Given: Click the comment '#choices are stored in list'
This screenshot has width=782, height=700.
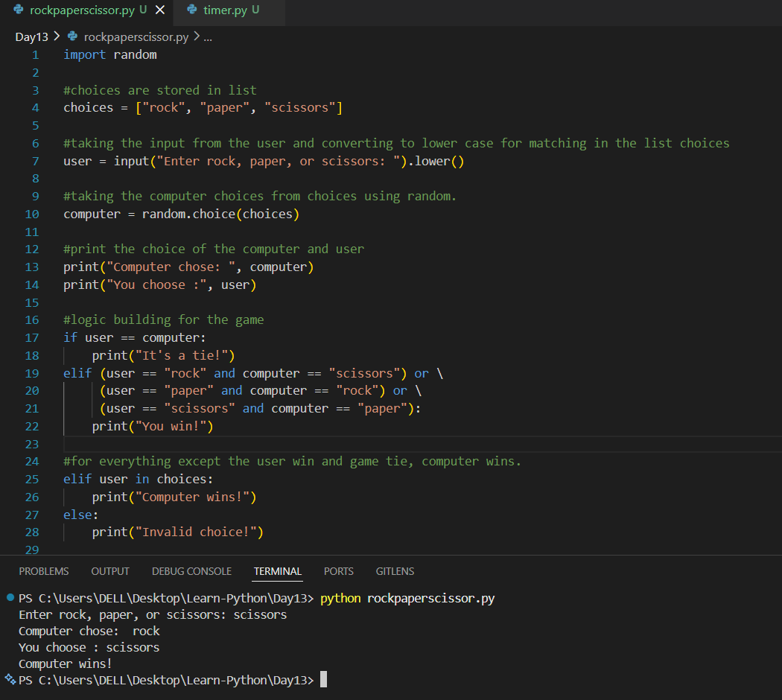Looking at the screenshot, I should [160, 90].
